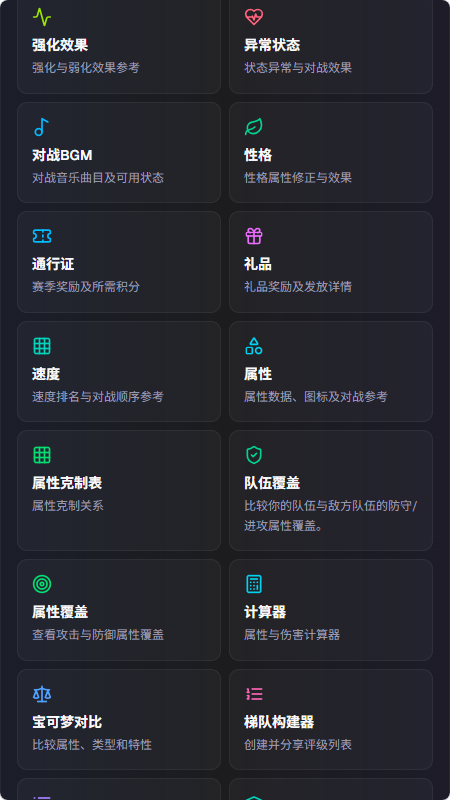This screenshot has width=450, height=800.
Task: Click the music note icon for 对战BGM
Action: point(42,127)
